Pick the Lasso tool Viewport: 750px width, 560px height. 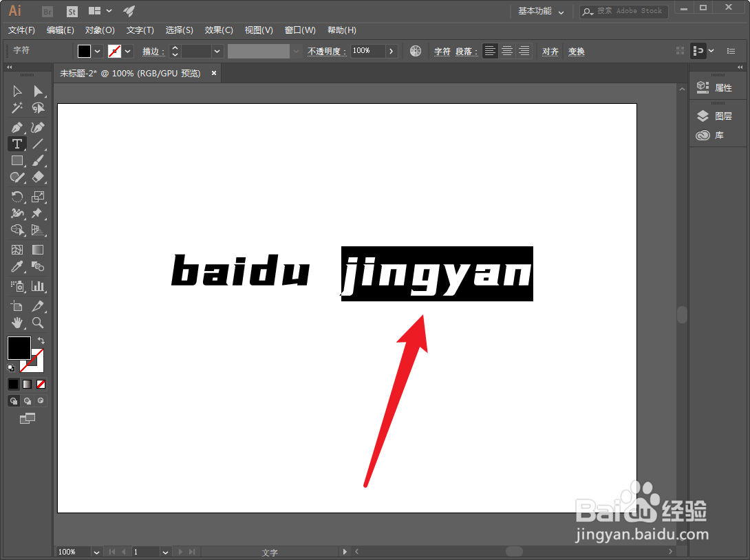click(x=38, y=107)
